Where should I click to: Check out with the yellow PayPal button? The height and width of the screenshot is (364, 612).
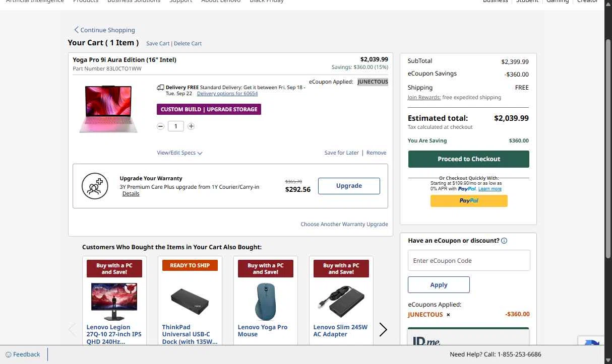pos(469,200)
